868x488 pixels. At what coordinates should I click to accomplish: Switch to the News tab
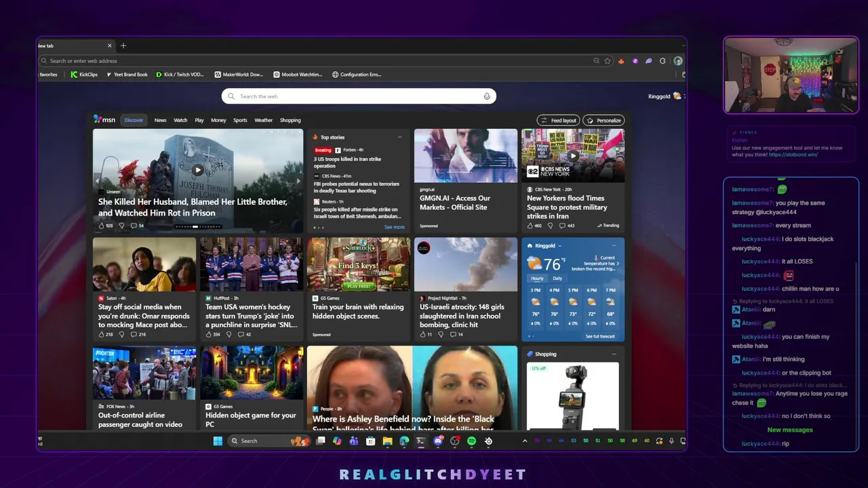[x=160, y=120]
